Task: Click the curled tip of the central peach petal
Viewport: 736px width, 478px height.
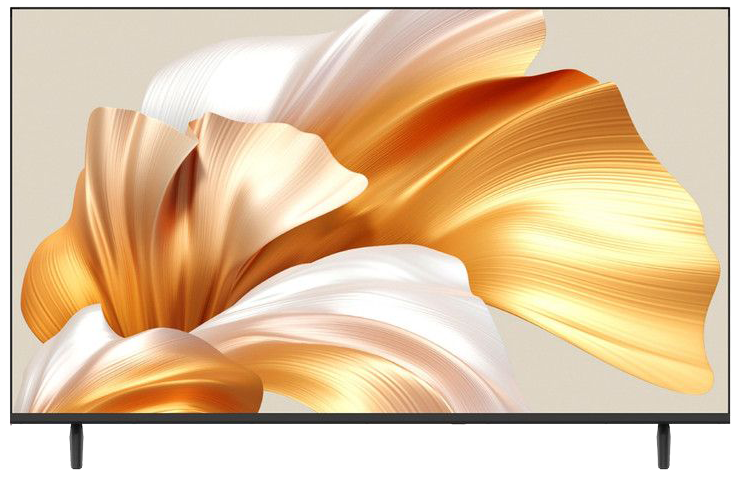Action: [x=350, y=185]
